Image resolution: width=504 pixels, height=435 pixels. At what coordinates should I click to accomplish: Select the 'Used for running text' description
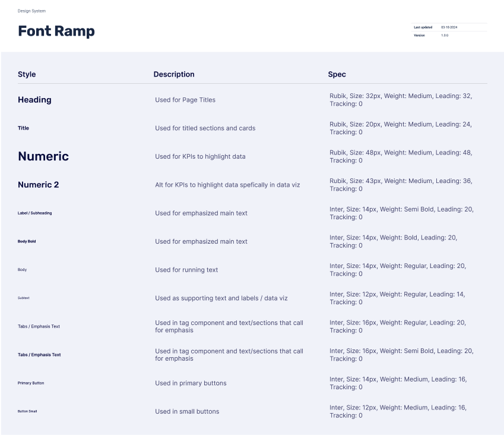coord(186,270)
